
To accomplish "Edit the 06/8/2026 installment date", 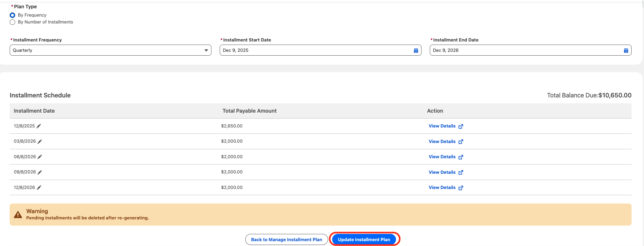I will 40,157.
